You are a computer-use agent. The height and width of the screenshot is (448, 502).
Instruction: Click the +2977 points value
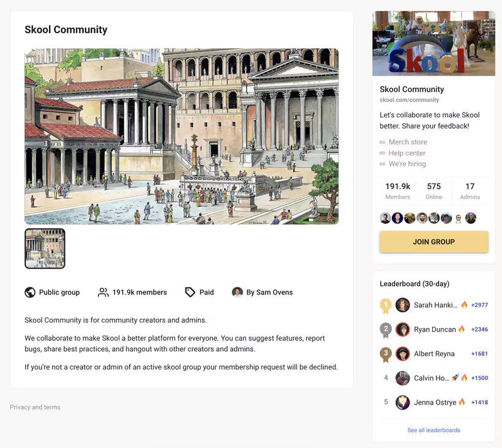[479, 305]
